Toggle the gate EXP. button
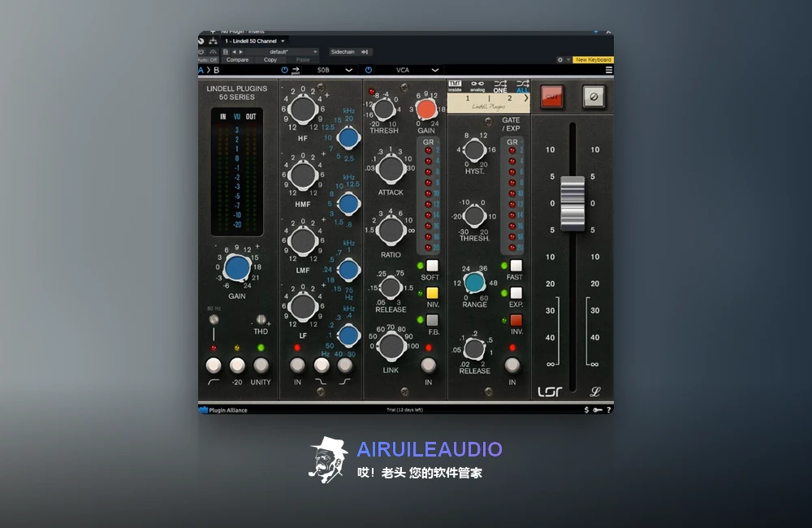812x528 pixels. click(x=516, y=293)
